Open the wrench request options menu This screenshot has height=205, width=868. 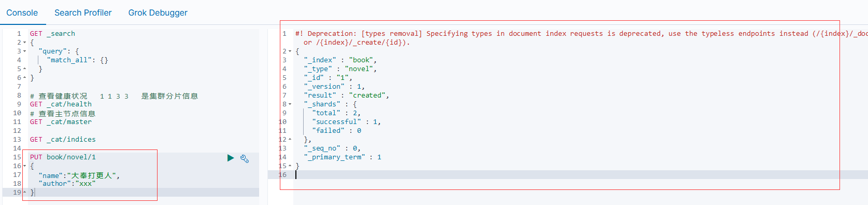pyautogui.click(x=245, y=159)
